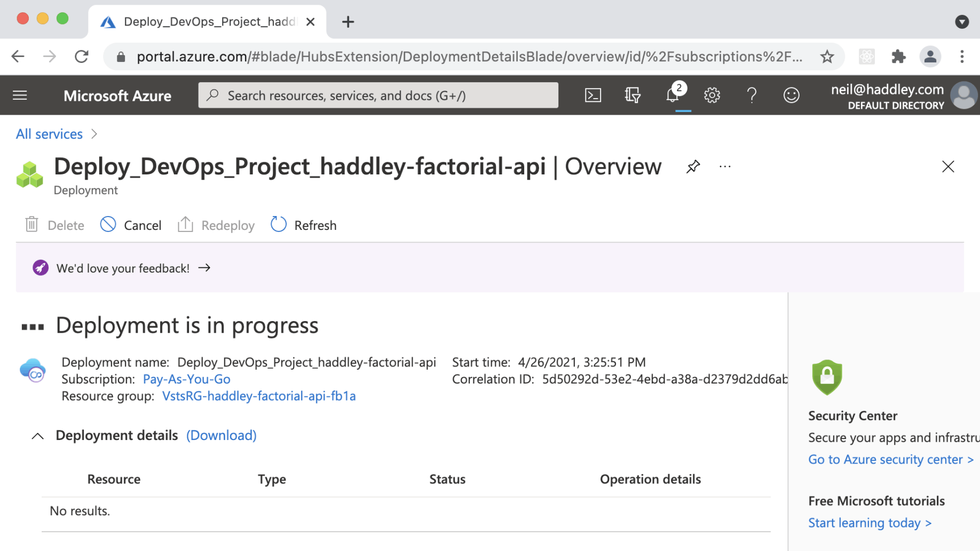Open the help question mark icon
This screenshot has height=551, width=980.
(x=752, y=95)
